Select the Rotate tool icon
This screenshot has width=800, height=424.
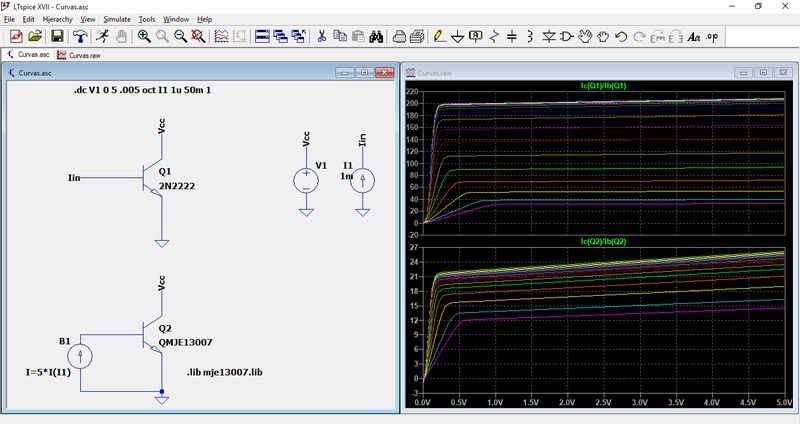(658, 37)
